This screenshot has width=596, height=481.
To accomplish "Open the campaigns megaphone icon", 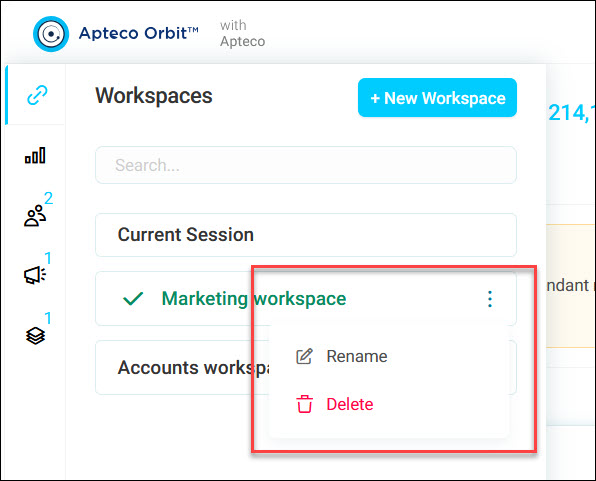I will (x=35, y=275).
